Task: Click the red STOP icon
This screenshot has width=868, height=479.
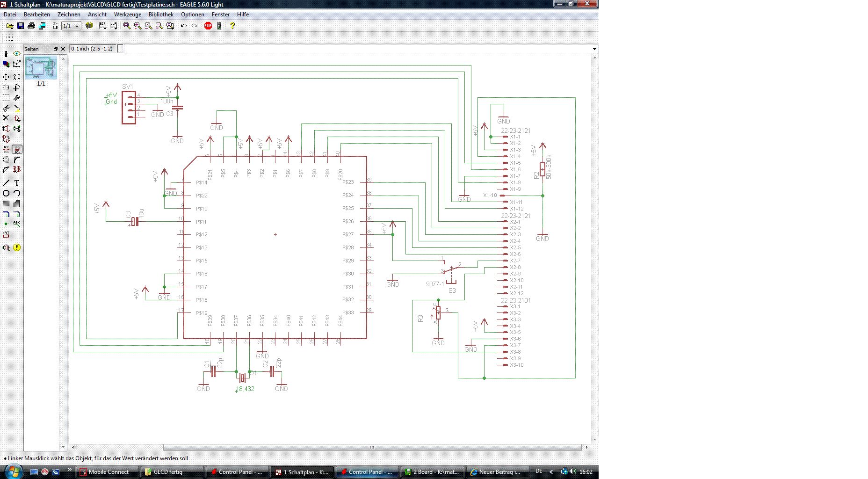Action: point(208,26)
